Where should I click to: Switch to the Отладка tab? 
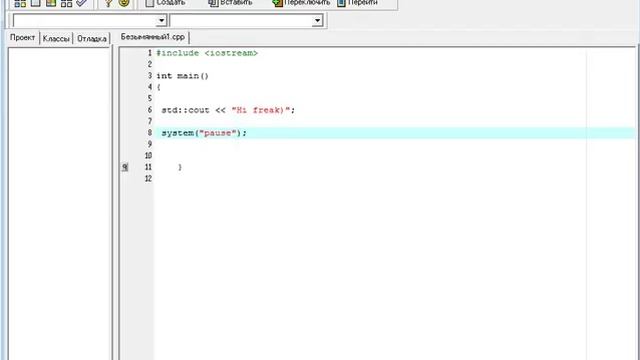[x=92, y=38]
